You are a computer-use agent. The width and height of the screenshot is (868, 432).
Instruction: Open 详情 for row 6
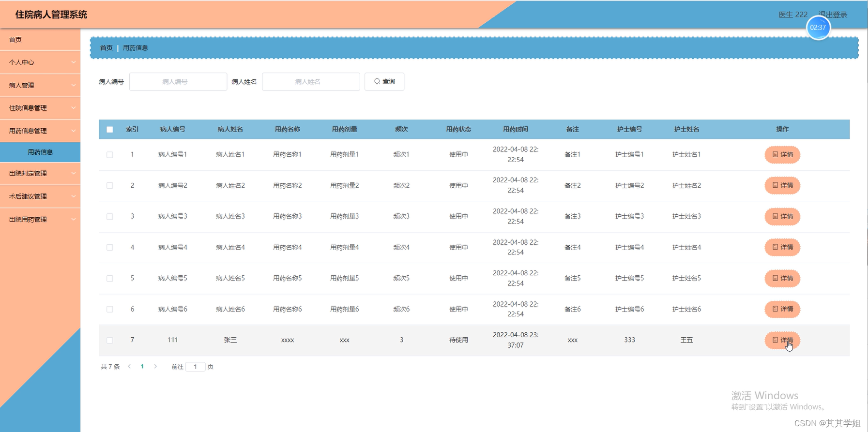click(x=782, y=309)
